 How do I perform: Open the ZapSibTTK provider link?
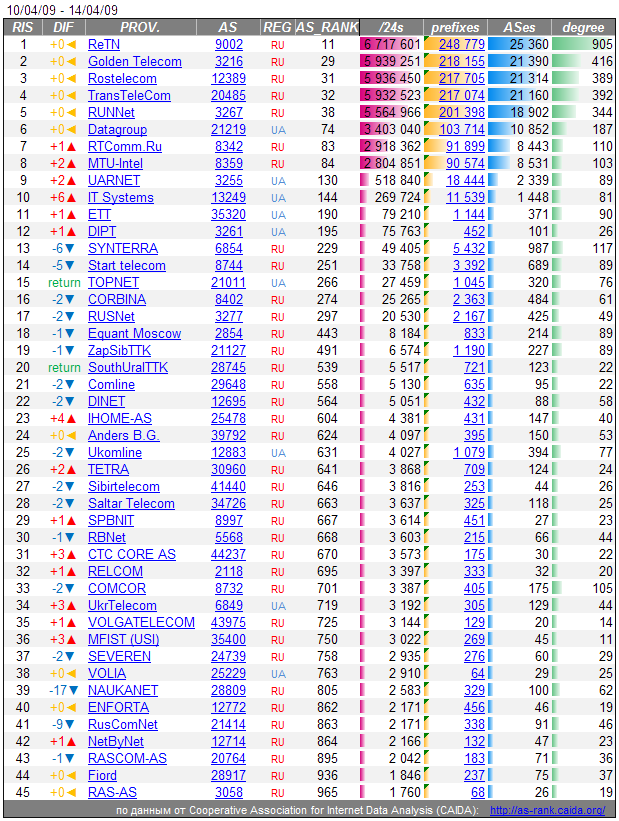[119, 350]
